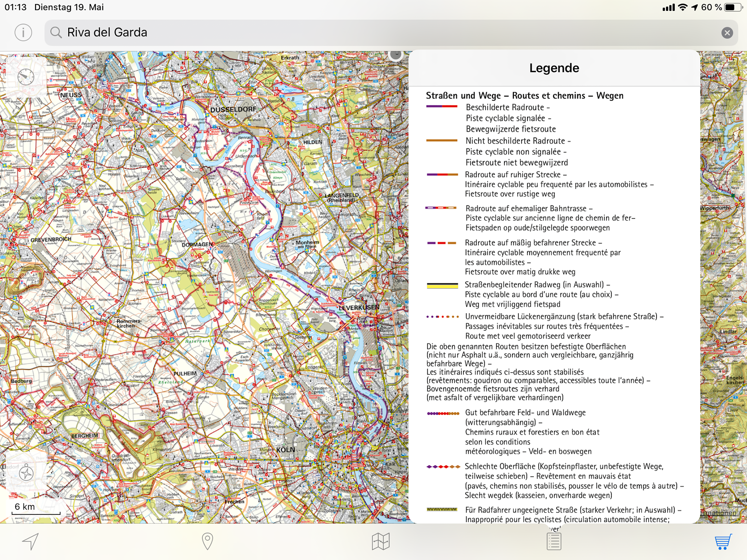Screen dimensions: 747x560
Task: Click the Riva del Garda search field
Action: pyautogui.click(x=372, y=33)
